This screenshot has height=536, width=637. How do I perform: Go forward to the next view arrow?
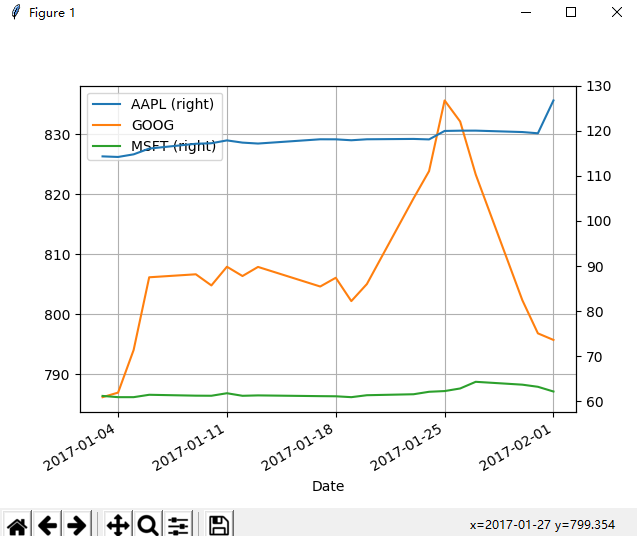pyautogui.click(x=76, y=525)
